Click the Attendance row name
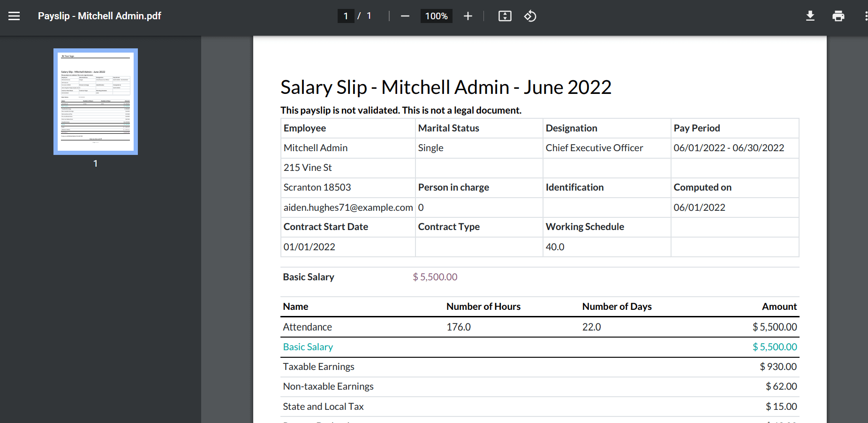Viewport: 868px width, 423px height. coord(307,327)
